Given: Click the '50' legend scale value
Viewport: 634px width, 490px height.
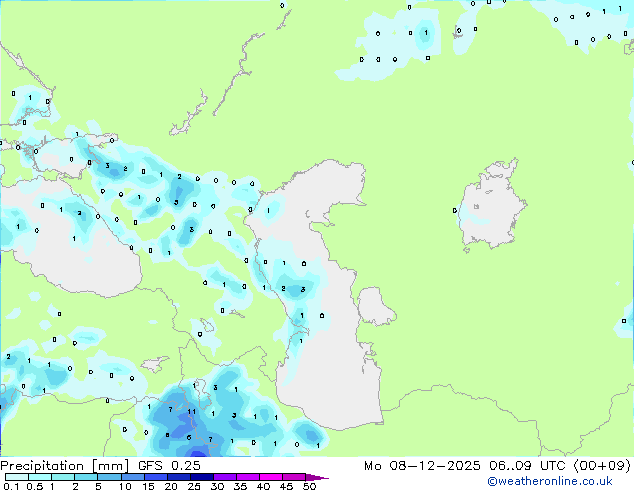Looking at the screenshot, I should coord(309,486).
